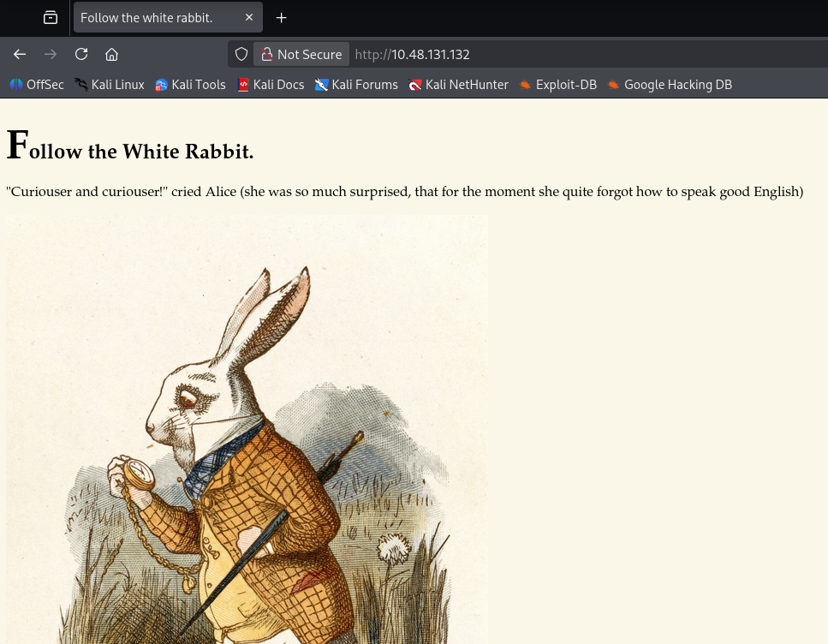Click the back navigation arrow

[20, 54]
